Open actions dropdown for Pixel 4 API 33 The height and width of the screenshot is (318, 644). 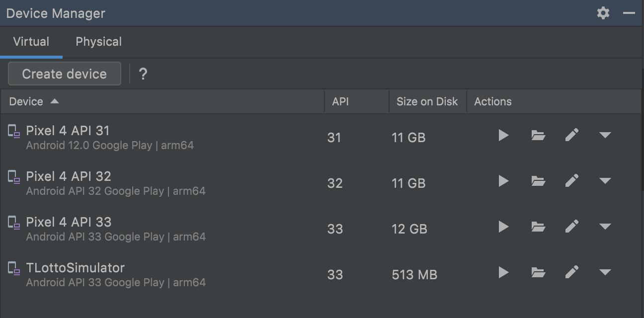605,227
